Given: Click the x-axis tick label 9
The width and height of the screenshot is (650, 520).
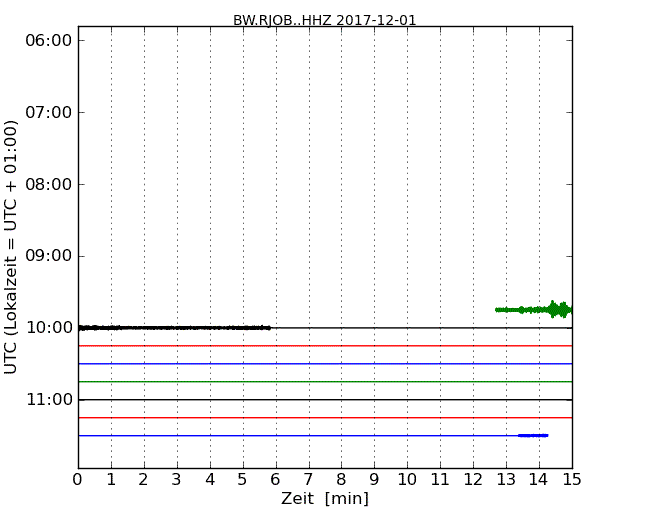Looking at the screenshot, I should pos(374,479).
